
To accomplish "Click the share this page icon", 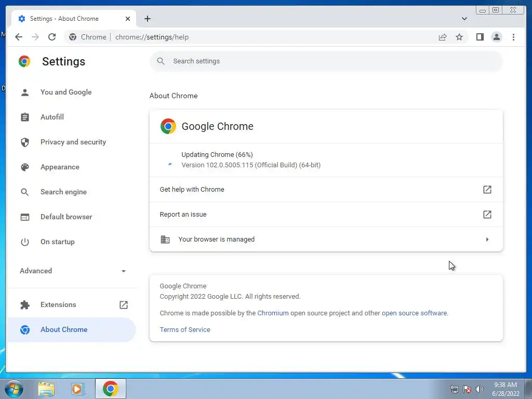I will (x=443, y=37).
